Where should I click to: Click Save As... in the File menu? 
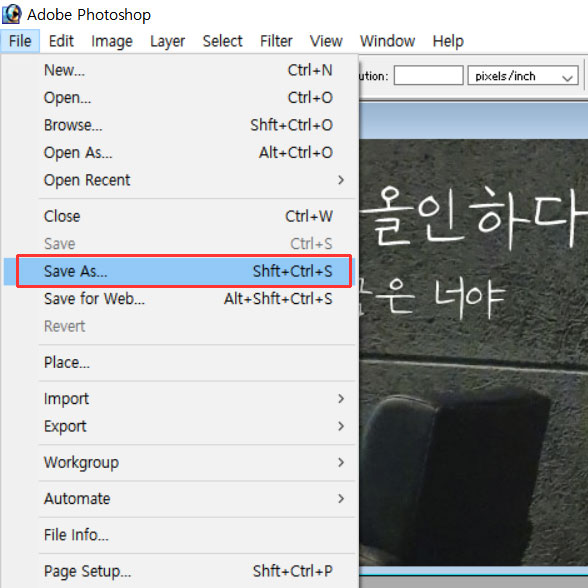coord(179,271)
